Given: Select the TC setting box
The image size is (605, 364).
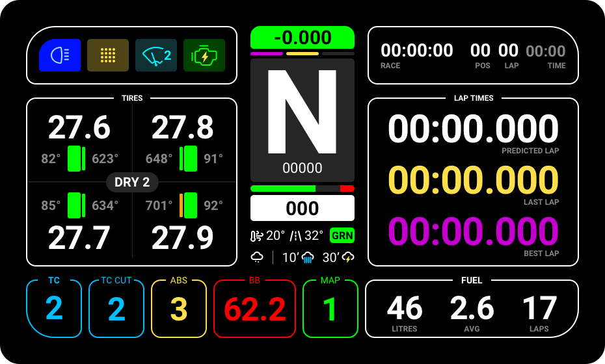Looking at the screenshot, I should (x=54, y=309).
